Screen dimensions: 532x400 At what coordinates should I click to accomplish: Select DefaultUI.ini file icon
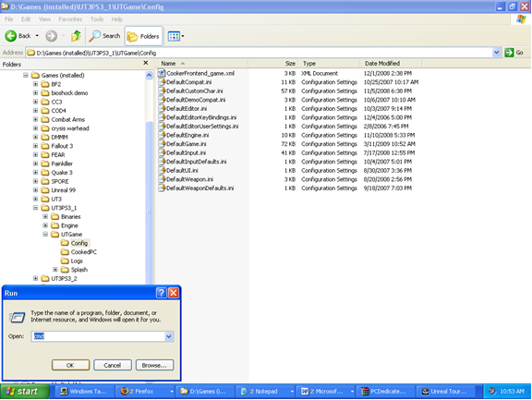point(162,170)
